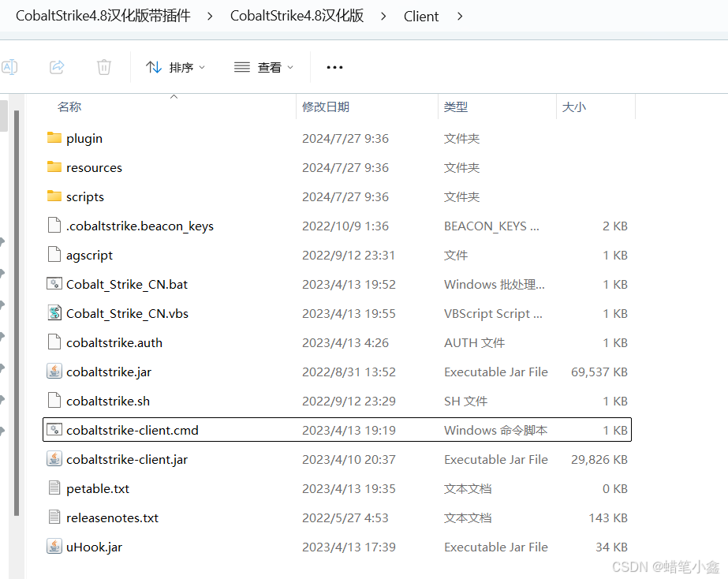Click the cobaltstrike.sh file icon
Screen dimensions: 728x579
pyautogui.click(x=54, y=401)
